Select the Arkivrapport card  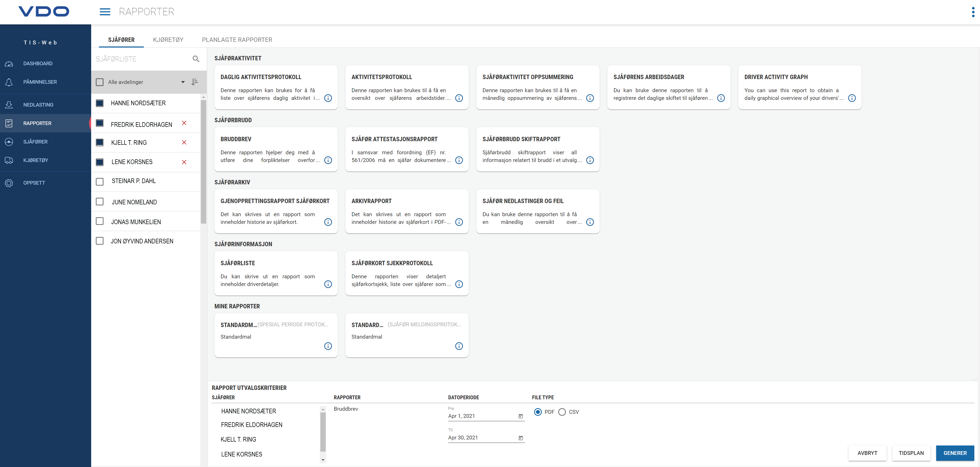click(x=407, y=212)
